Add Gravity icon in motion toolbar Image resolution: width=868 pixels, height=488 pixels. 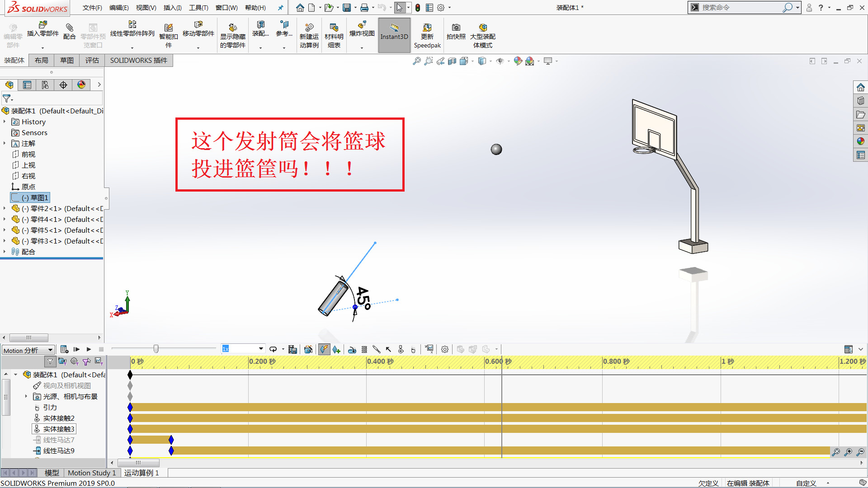[413, 349]
